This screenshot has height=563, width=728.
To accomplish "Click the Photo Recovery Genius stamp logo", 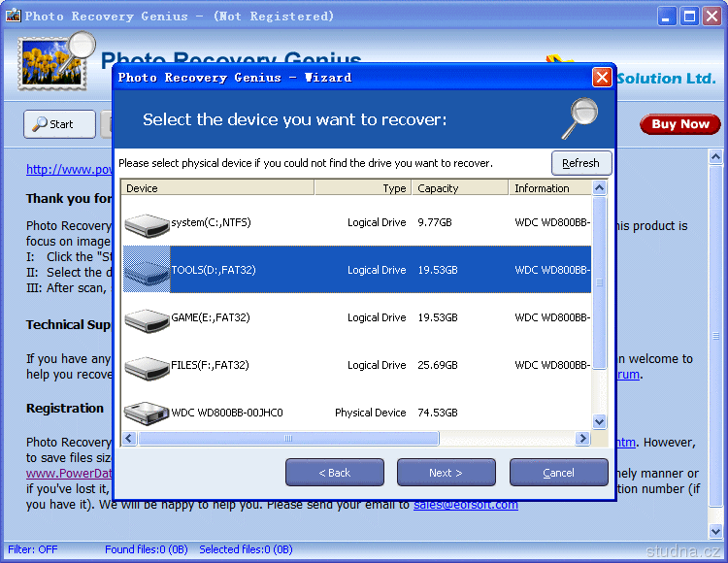I will [x=55, y=61].
